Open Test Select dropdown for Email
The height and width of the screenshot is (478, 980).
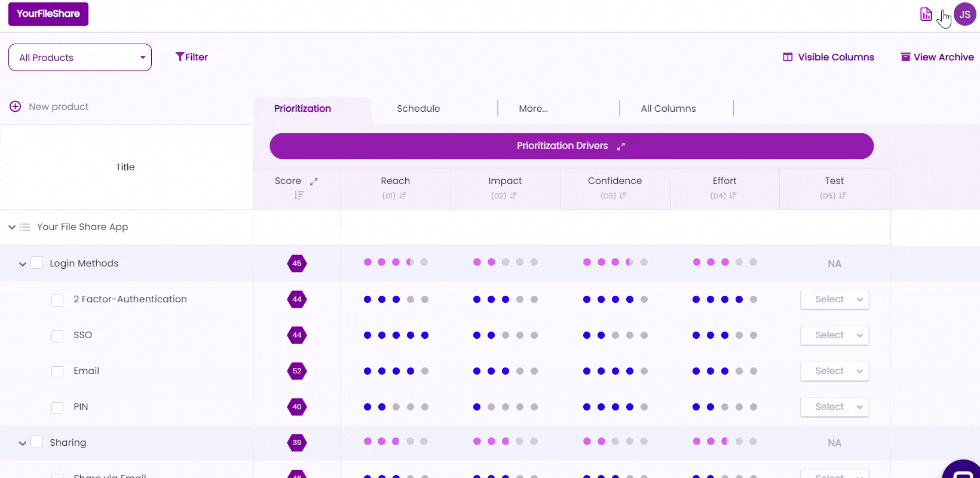coord(835,371)
